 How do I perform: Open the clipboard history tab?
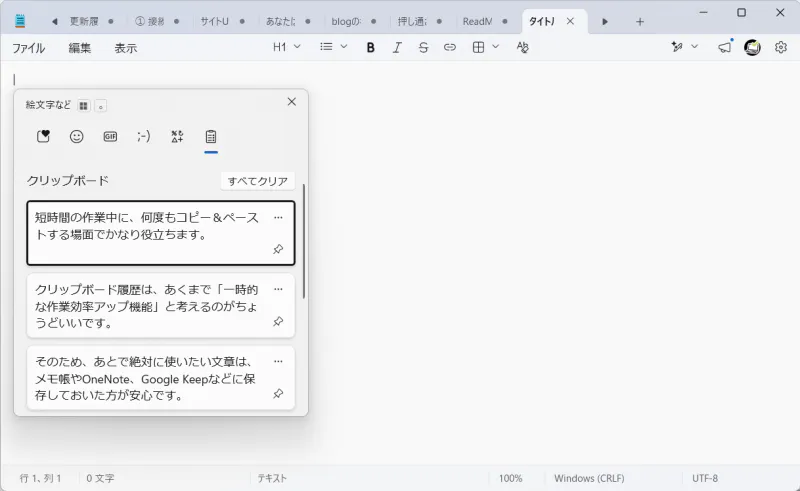click(x=211, y=136)
